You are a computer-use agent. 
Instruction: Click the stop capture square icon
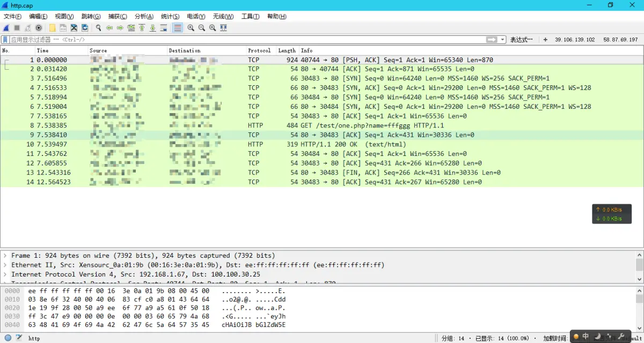(x=17, y=28)
